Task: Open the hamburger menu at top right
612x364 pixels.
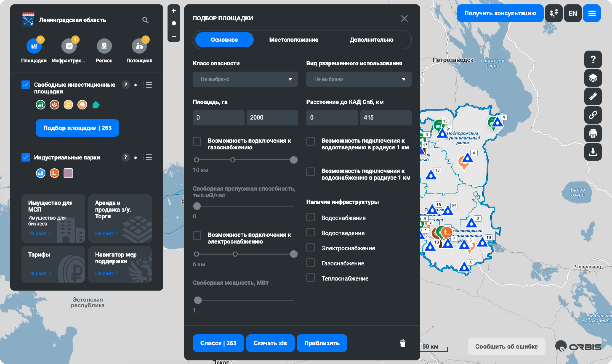Action: 592,13
